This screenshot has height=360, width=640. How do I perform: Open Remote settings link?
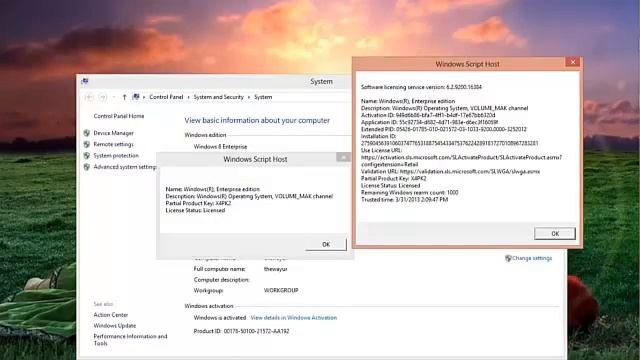click(113, 144)
